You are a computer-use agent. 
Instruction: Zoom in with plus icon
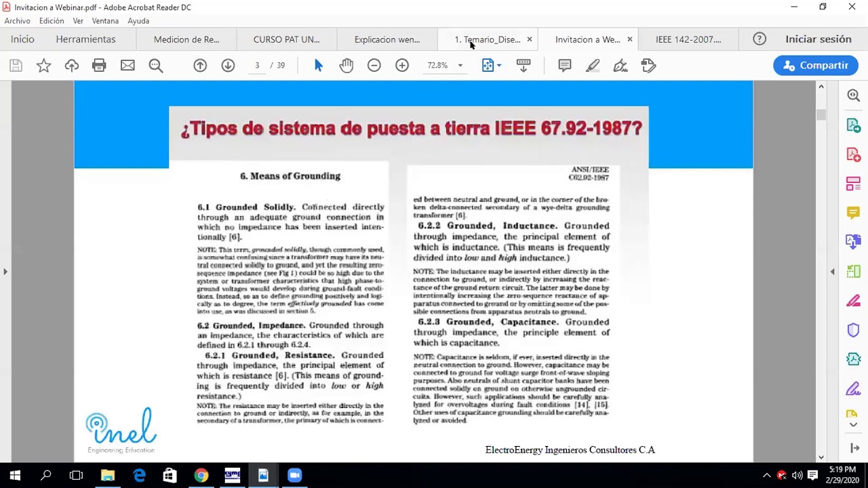(x=402, y=66)
